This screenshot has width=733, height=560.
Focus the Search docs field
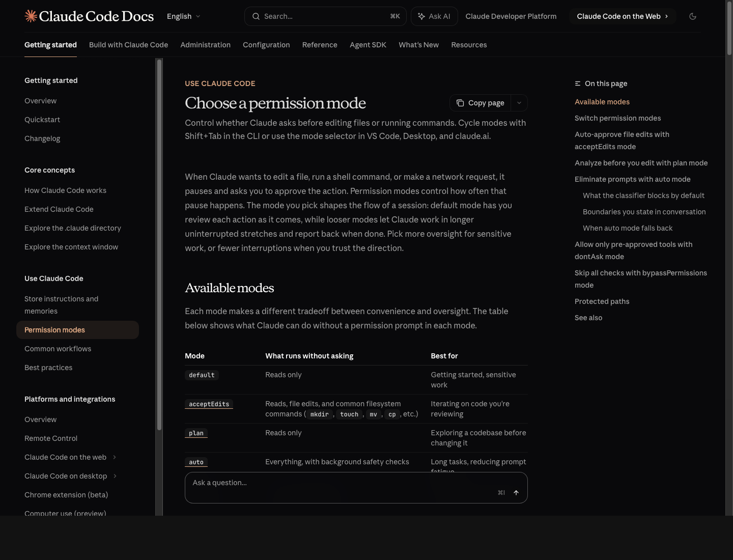(x=325, y=16)
